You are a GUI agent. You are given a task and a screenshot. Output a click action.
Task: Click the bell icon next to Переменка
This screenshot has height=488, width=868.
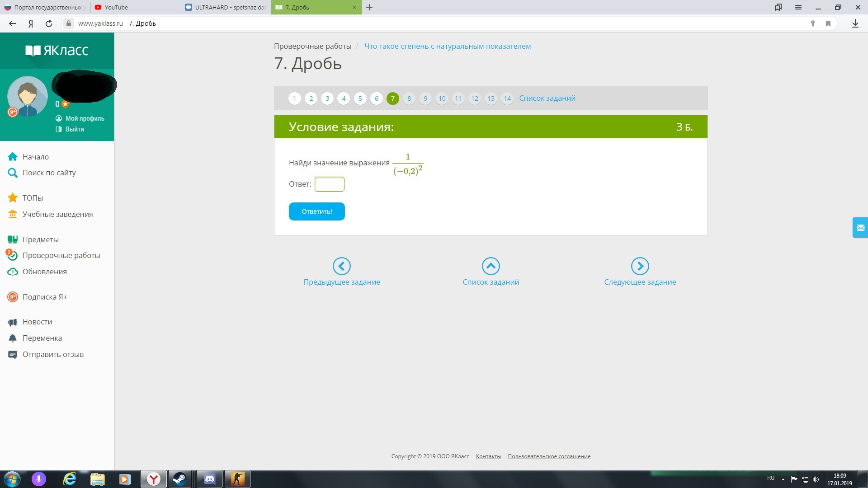pos(13,338)
